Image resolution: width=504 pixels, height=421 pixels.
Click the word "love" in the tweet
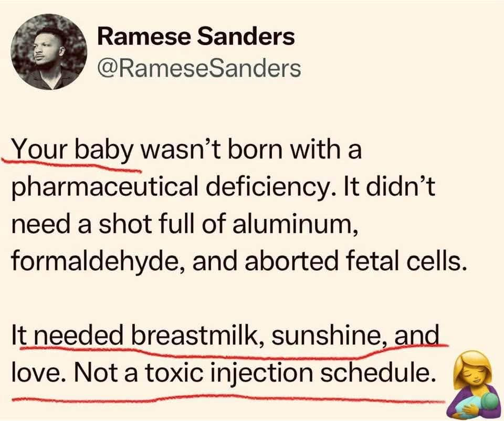33,373
